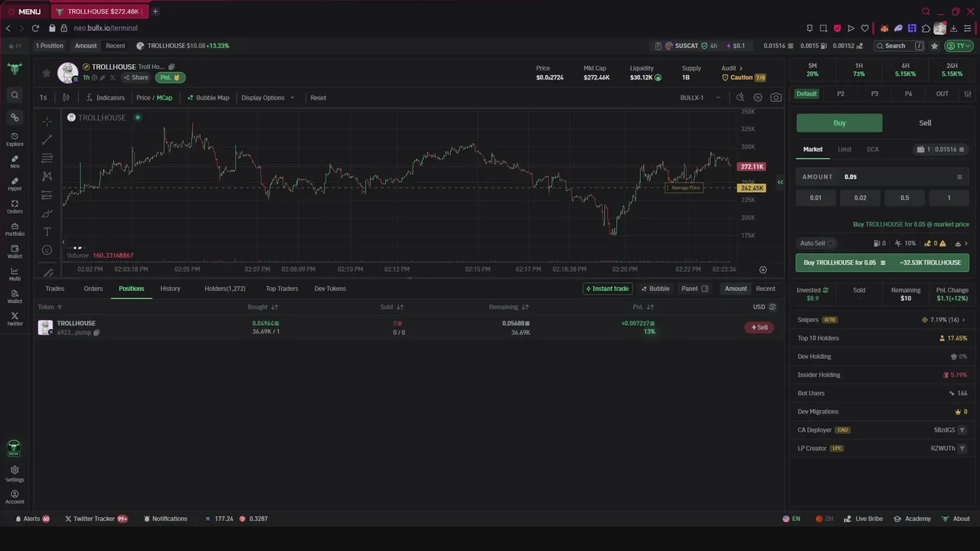
Task: Open the Twitter sidebar item
Action: click(15, 318)
